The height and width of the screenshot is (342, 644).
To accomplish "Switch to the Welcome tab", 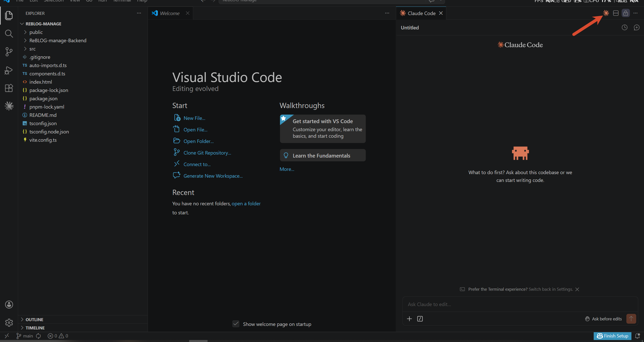I will pos(170,13).
